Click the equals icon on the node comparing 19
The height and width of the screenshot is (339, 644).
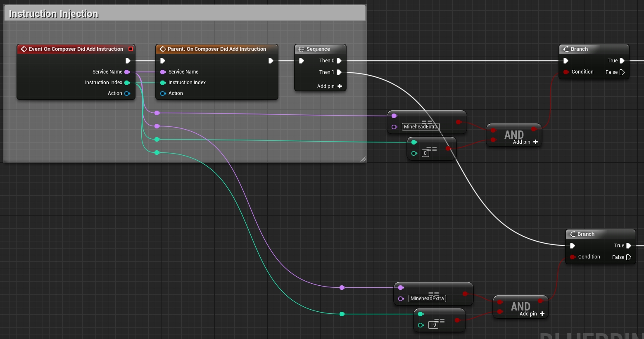(439, 319)
